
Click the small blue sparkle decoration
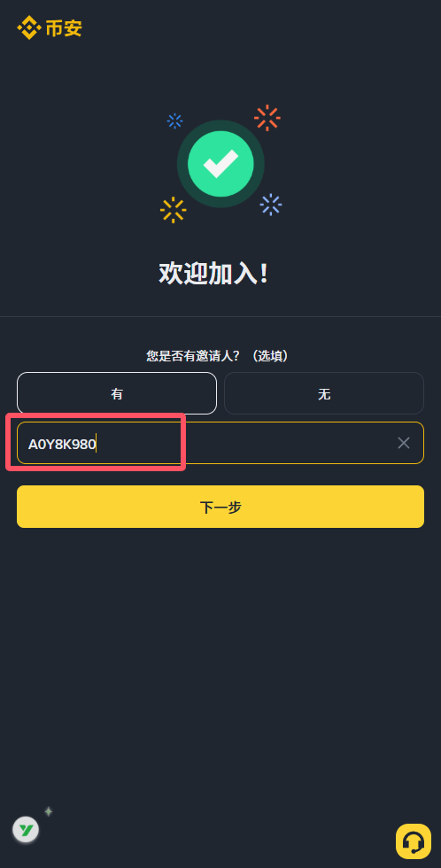tap(174, 120)
